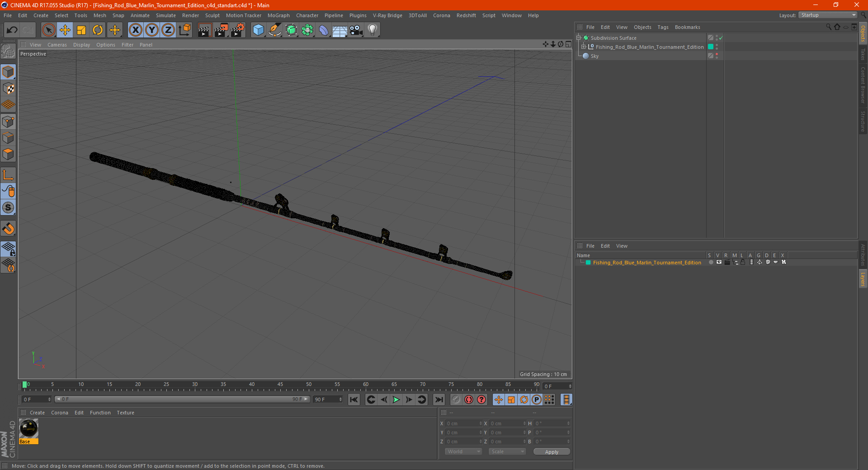Click the Fishing Rod layer color swatch in Objects
This screenshot has height=470, width=868.
[711, 47]
